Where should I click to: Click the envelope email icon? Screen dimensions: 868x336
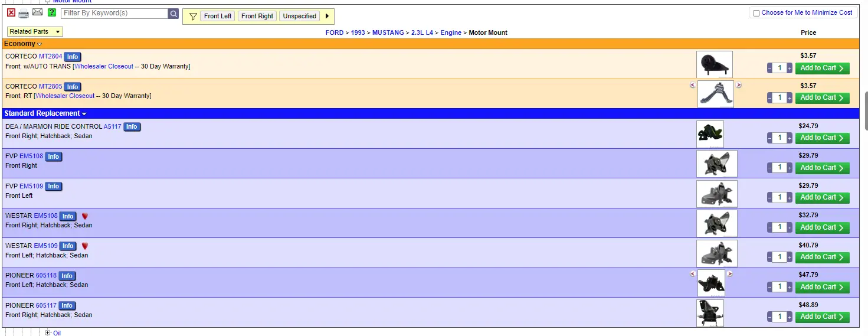(x=38, y=12)
